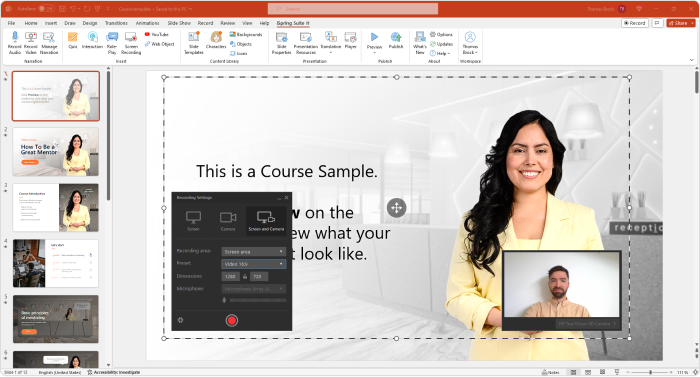Switch to the Home tab
This screenshot has width=700, height=377.
pos(31,23)
